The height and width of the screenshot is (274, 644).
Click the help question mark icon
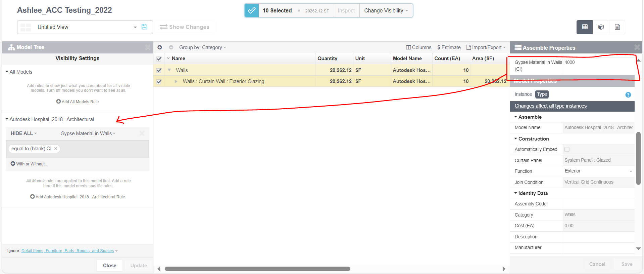(628, 95)
